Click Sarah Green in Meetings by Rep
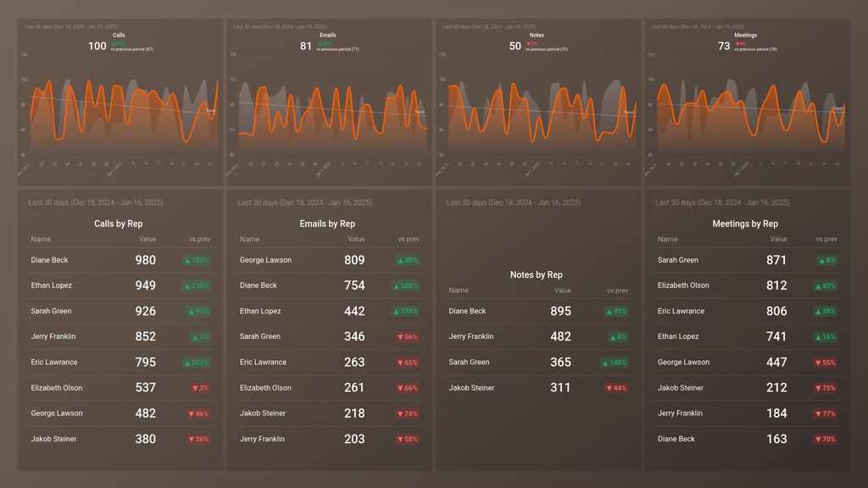Screen dimensions: 868x488 pos(678,260)
